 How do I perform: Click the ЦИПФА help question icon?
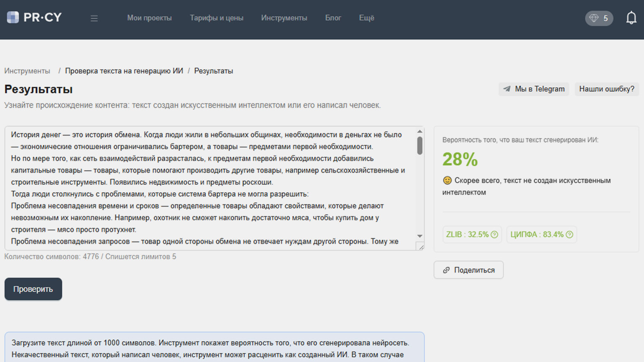click(x=569, y=235)
